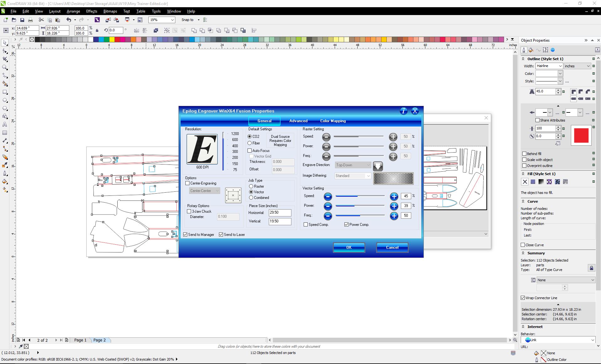Select the Freehand curve tool
The height and width of the screenshot is (364, 601).
tap(5, 75)
